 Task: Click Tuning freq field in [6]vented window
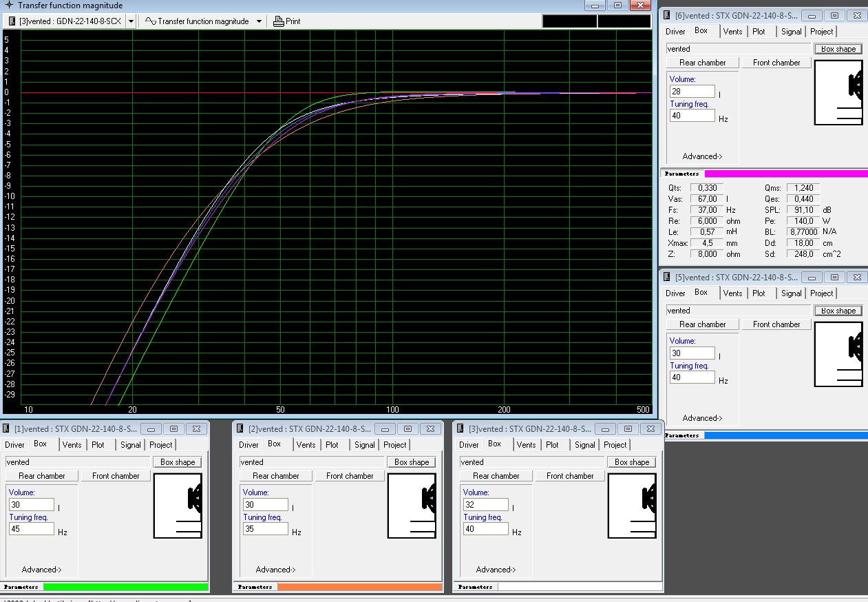point(692,116)
